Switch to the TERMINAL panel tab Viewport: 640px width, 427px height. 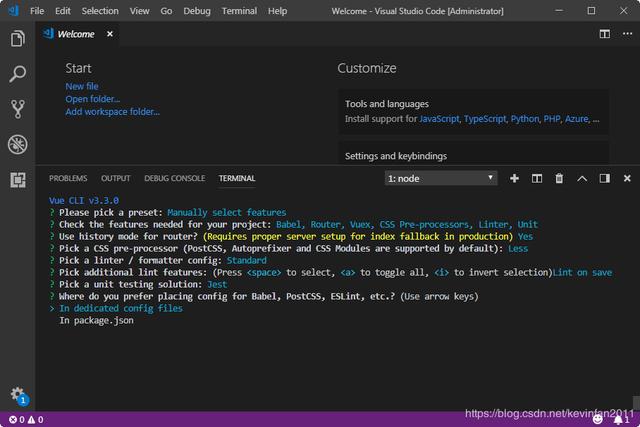coord(237,178)
